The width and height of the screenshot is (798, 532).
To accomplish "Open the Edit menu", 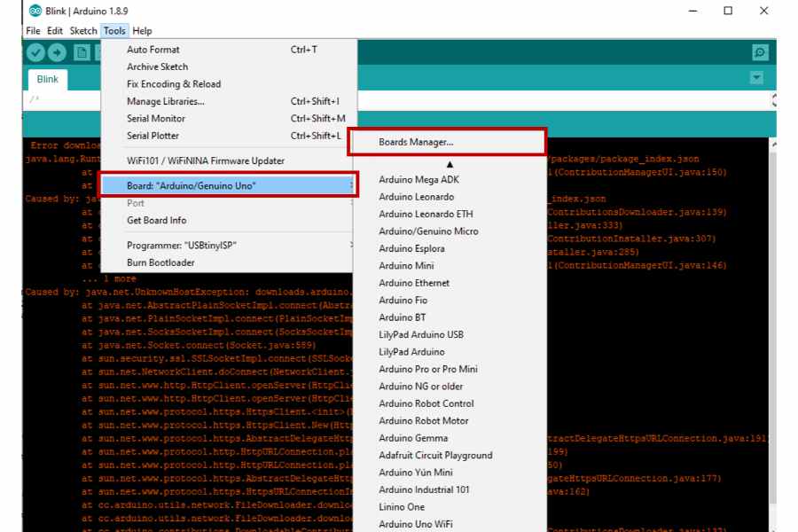I will coord(54,30).
